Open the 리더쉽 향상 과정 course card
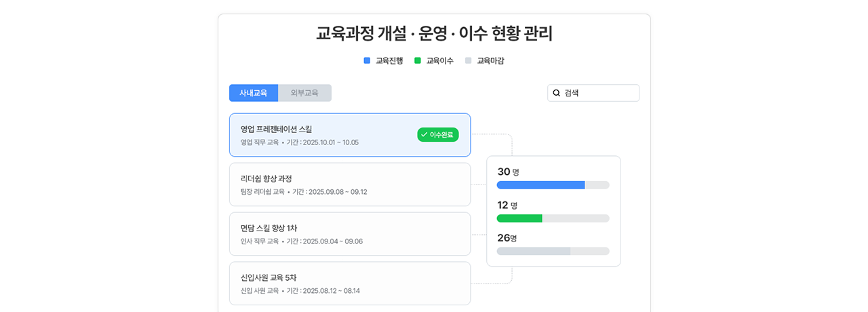Image resolution: width=868 pixels, height=312 pixels. click(x=350, y=184)
